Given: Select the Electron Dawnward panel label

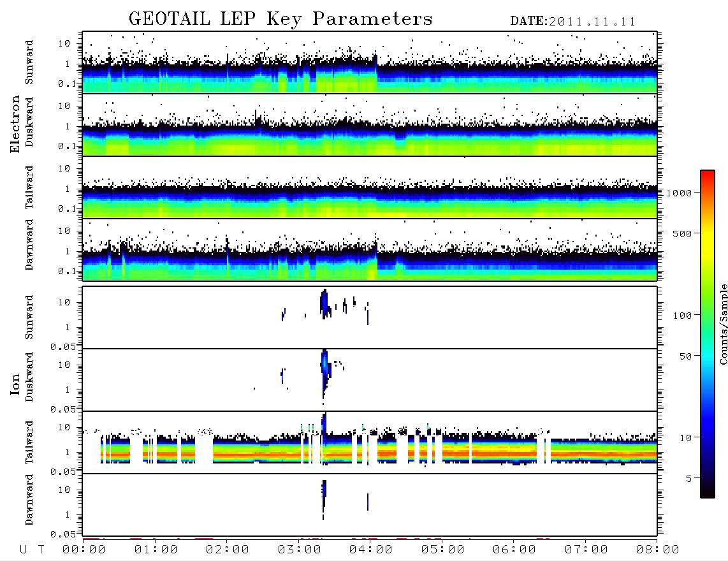Looking at the screenshot, I should pyautogui.click(x=29, y=245).
